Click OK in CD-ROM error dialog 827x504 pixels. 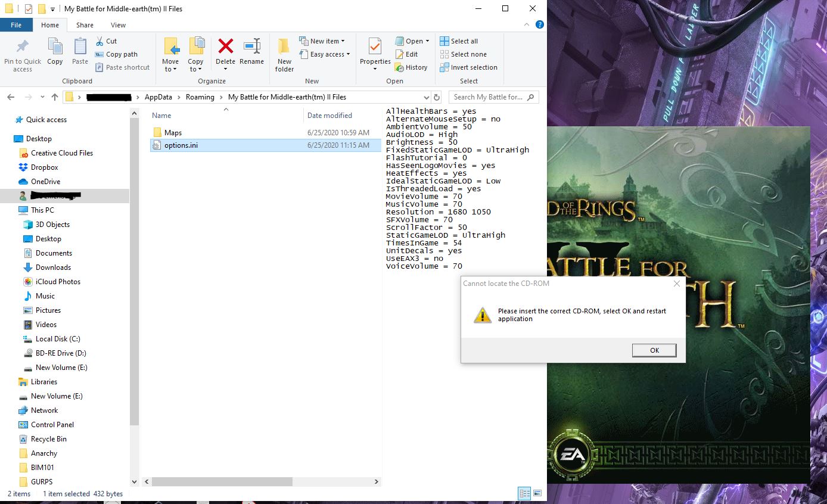[x=654, y=350]
